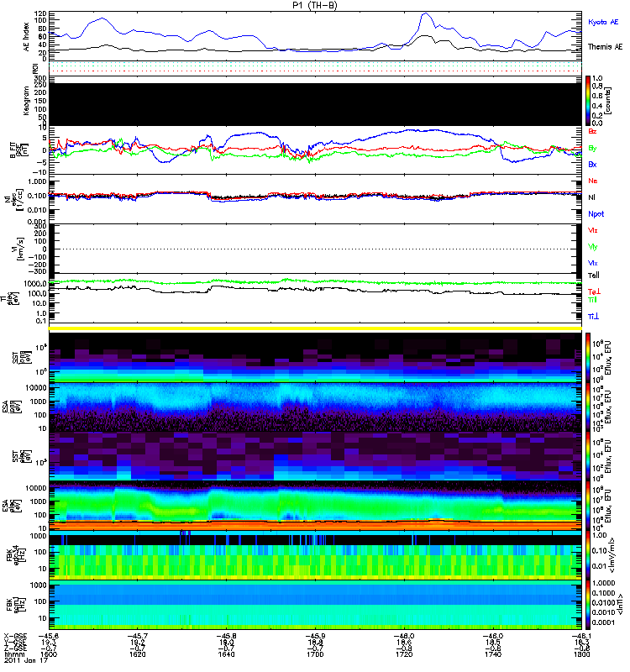Select the red Te⊥ legend label
The height and width of the screenshot is (672, 630).
(594, 291)
